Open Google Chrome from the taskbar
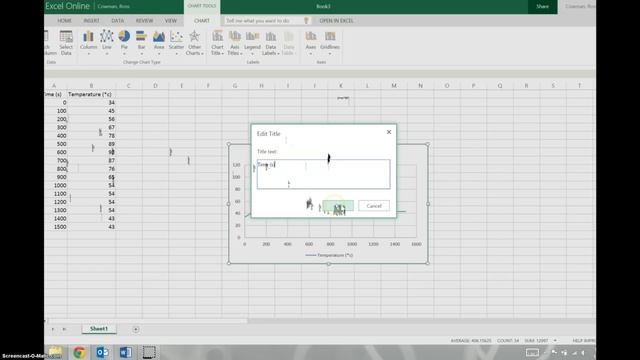This screenshot has height=360, width=640. [x=79, y=352]
